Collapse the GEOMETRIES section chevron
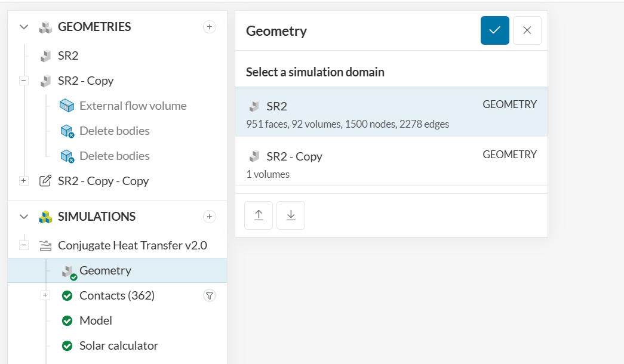The height and width of the screenshot is (364, 624). pyautogui.click(x=24, y=27)
